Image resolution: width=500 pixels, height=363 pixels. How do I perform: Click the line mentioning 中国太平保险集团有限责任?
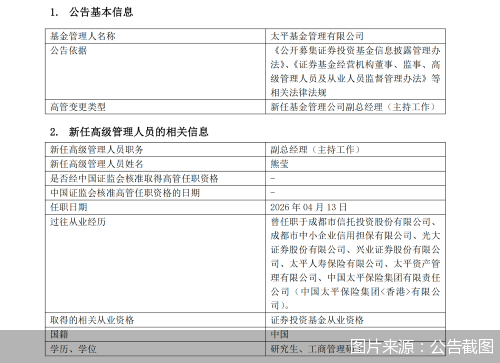click(x=355, y=278)
